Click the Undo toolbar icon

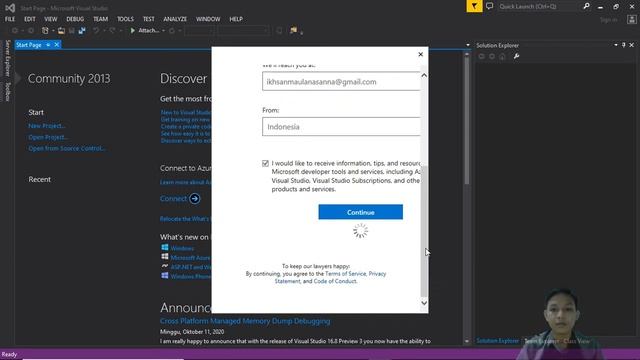pos(96,31)
